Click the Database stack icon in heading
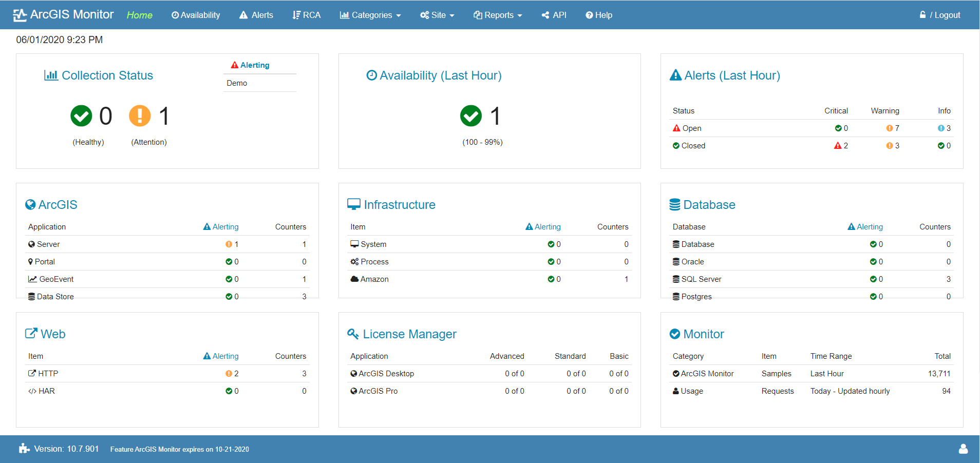 675,205
